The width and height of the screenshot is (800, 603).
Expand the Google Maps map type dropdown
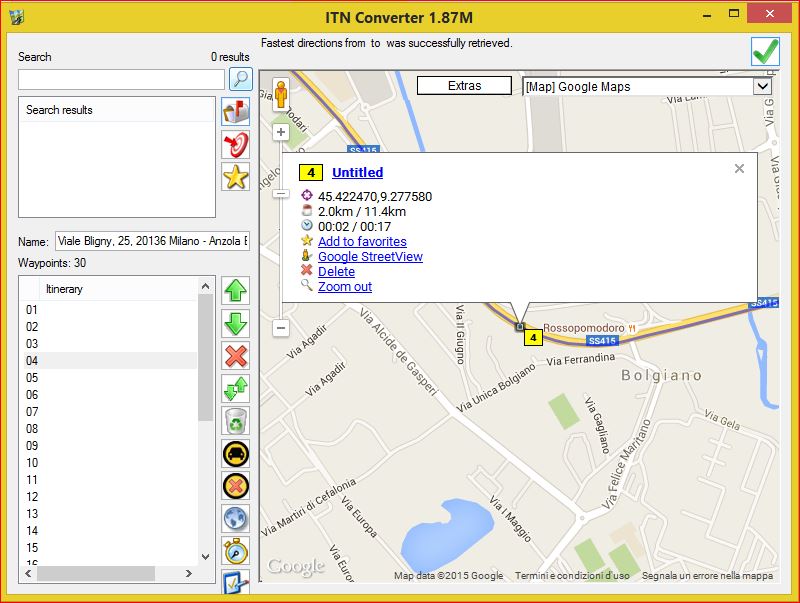point(762,86)
